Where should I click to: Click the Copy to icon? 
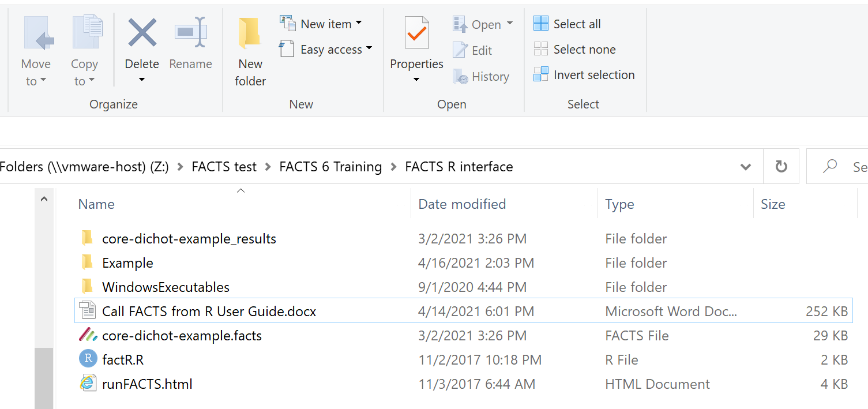85,33
